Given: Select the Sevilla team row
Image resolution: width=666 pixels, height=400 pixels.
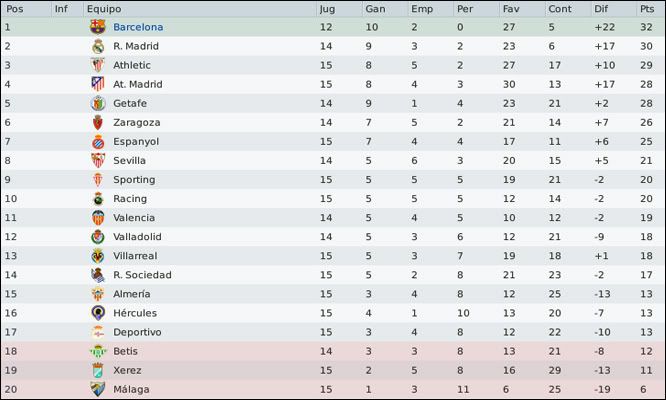Looking at the screenshot, I should tap(333, 161).
